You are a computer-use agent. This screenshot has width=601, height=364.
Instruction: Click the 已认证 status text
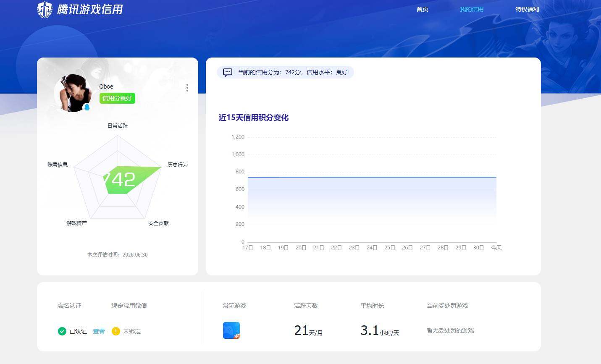(x=78, y=331)
